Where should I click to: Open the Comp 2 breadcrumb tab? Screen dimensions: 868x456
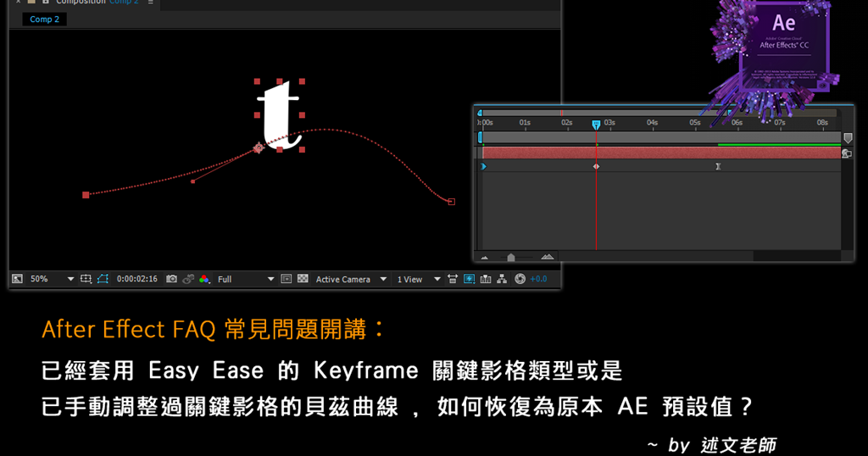(44, 19)
